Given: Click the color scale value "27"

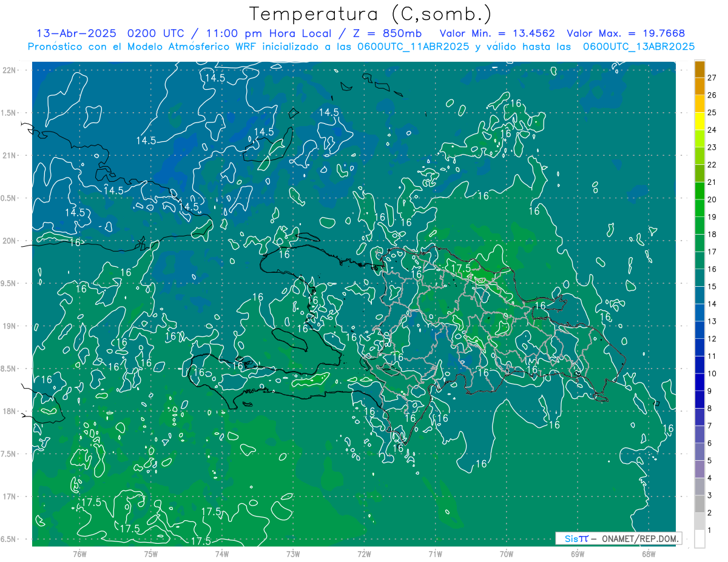Looking at the screenshot, I should (x=712, y=78).
